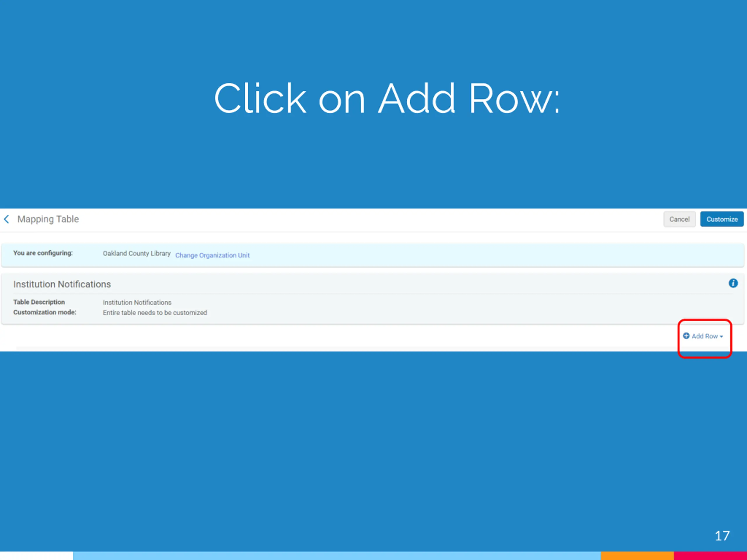Viewport: 747px width, 560px height.
Task: Select the Mapping Table page title
Action: coord(48,219)
